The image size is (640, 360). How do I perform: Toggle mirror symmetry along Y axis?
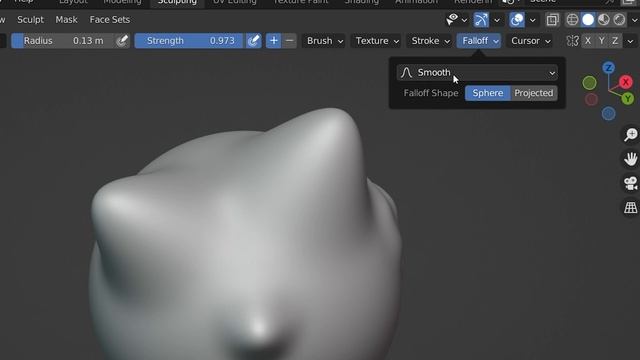coord(602,41)
